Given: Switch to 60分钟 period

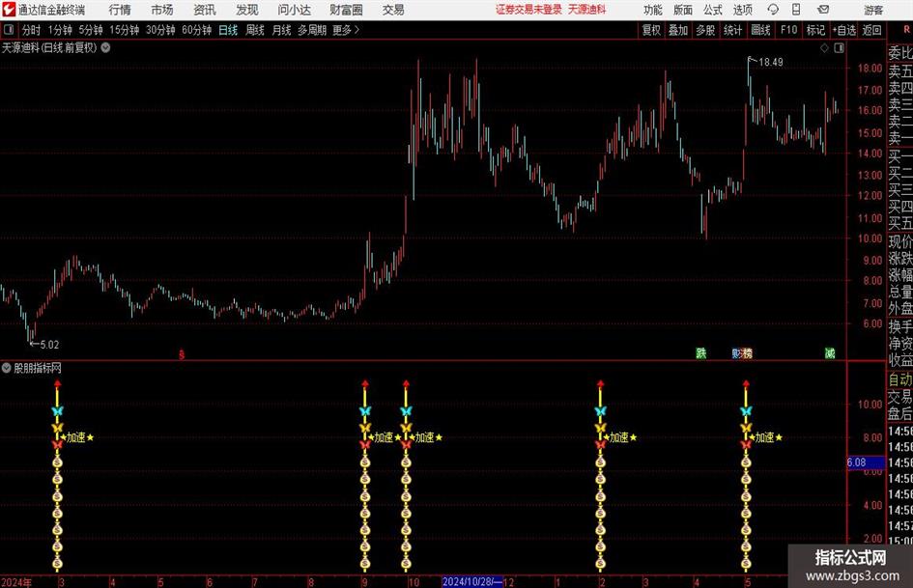Looking at the screenshot, I should tap(196, 30).
